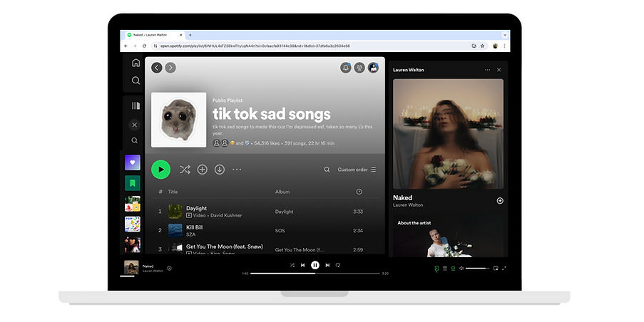Toggle the Now Playing view icon
The width and height of the screenshot is (644, 322).
pos(436,269)
